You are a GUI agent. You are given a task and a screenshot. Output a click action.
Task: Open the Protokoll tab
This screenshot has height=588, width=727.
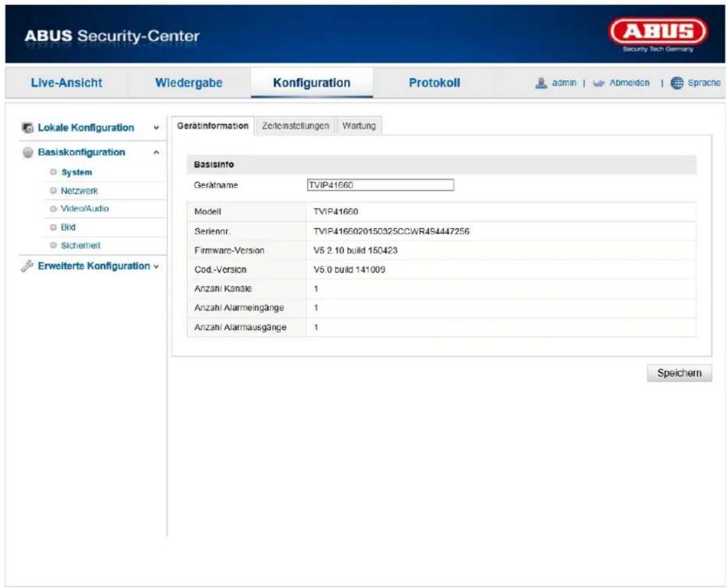click(434, 83)
